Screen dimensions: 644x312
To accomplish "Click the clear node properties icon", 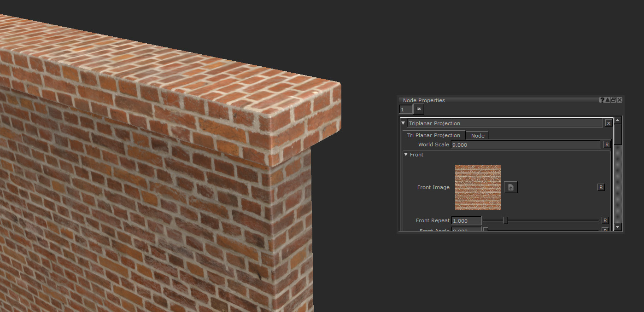I will pos(419,109).
